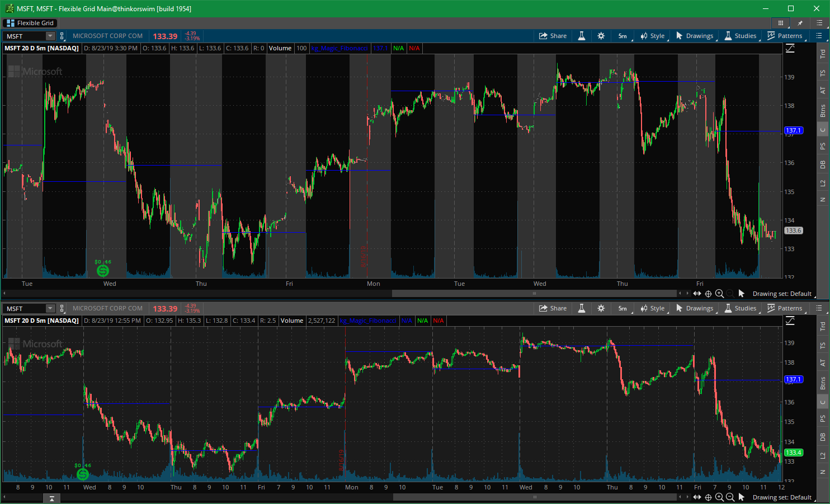
Task: Click the blue 137.1 price bubble in the upper chart
Action: (x=793, y=130)
